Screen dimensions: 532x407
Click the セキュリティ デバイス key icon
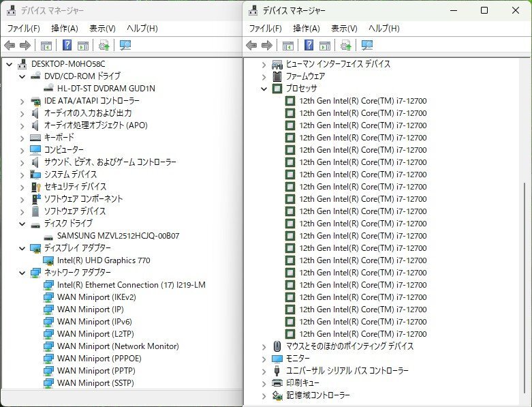[x=35, y=187]
